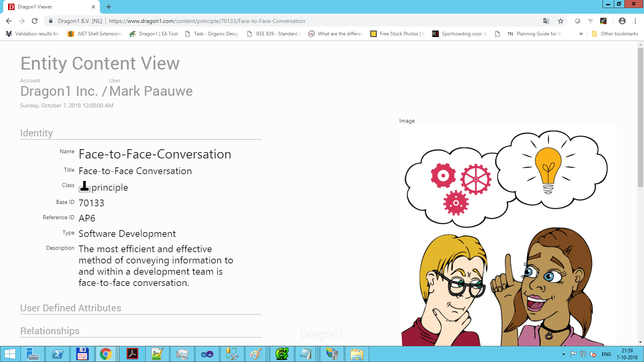Click the Face-to-Face conversation cartoon image
This screenshot has height=362, width=644.
(507, 237)
